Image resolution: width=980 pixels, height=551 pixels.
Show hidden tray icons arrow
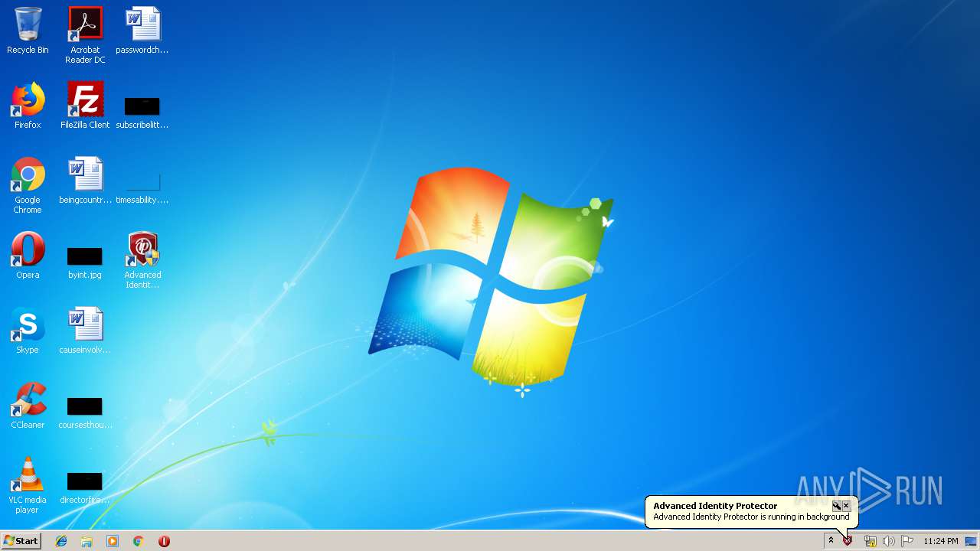[x=831, y=541]
